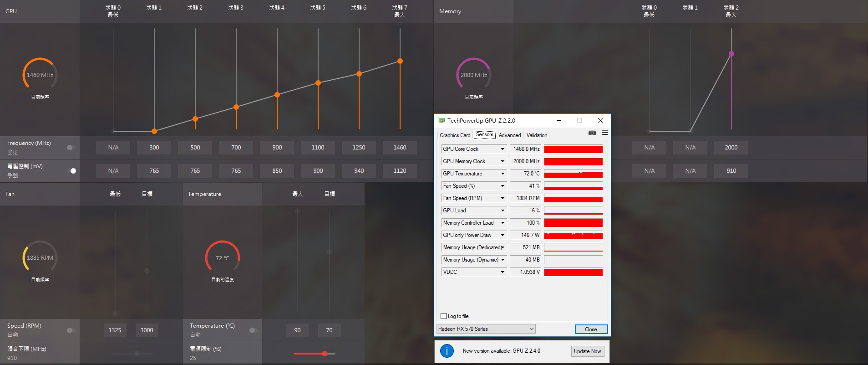Click State 1 frequency slider handle

tap(154, 131)
